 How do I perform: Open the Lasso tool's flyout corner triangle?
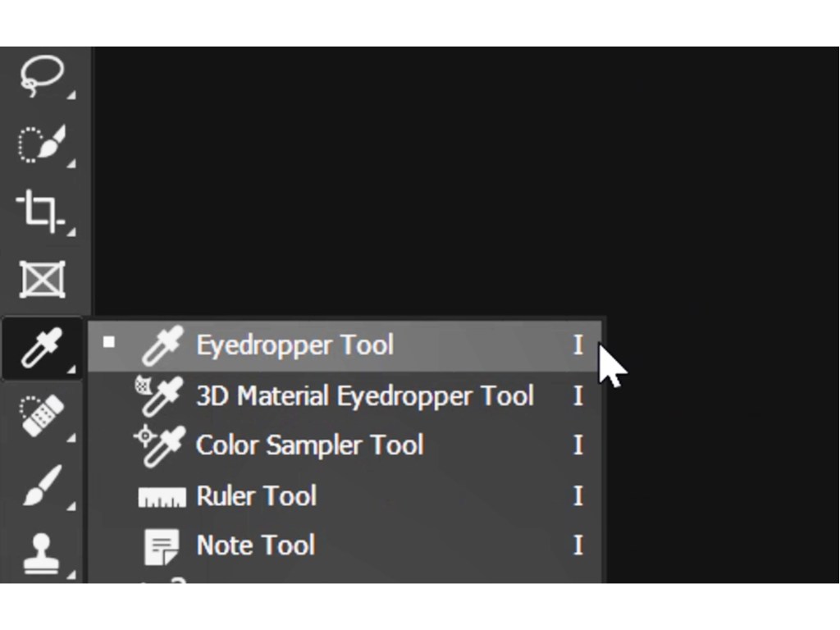71,97
